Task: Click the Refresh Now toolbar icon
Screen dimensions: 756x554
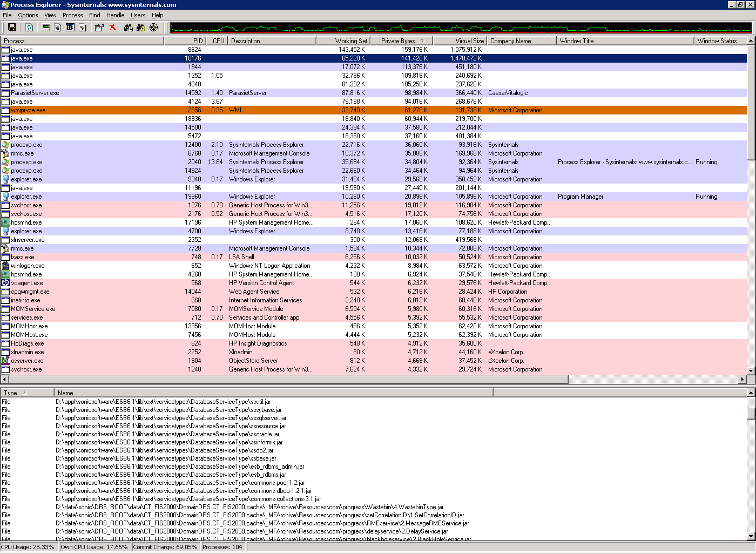Action: pyautogui.click(x=29, y=28)
